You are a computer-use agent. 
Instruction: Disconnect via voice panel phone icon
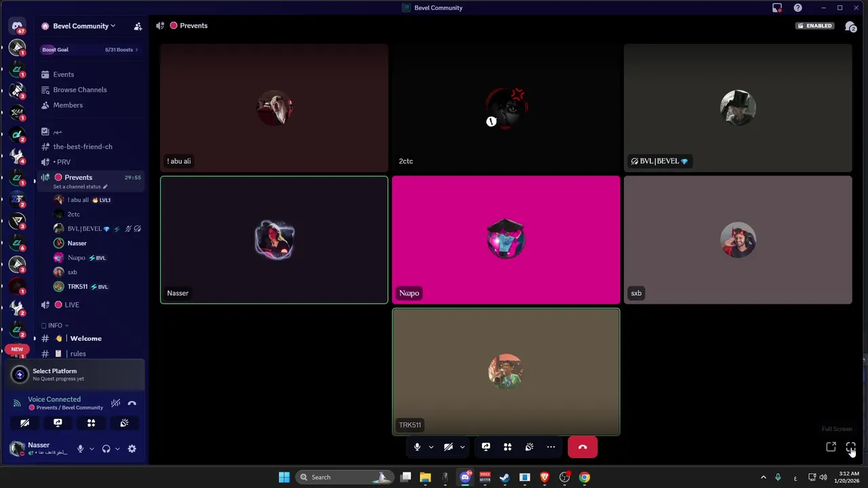pyautogui.click(x=132, y=403)
